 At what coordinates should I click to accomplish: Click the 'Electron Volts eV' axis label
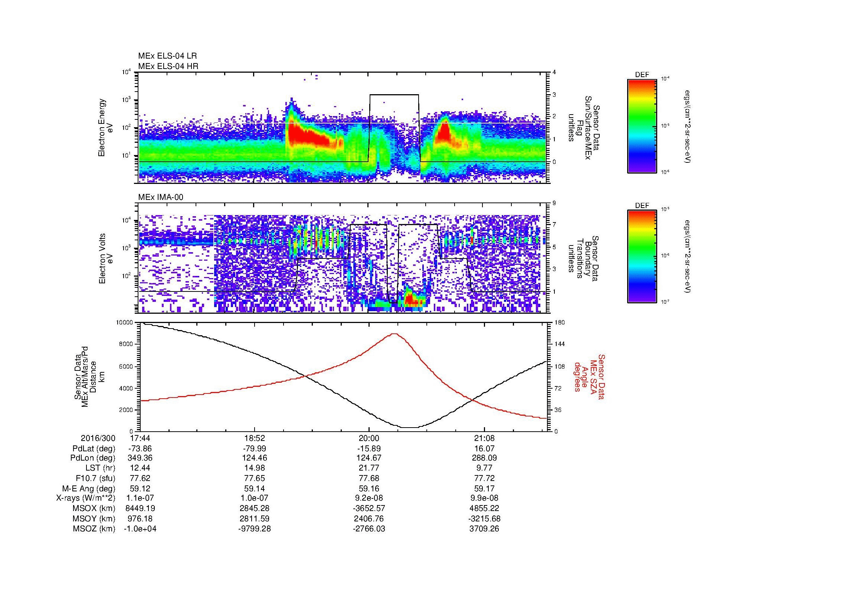[106, 258]
